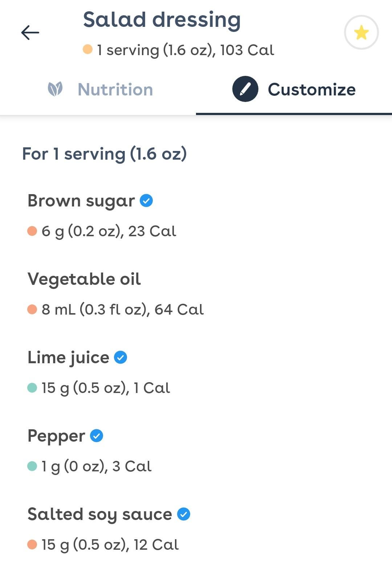392x561 pixels.
Task: Open the Brown sugar ingredient
Action: (x=81, y=201)
